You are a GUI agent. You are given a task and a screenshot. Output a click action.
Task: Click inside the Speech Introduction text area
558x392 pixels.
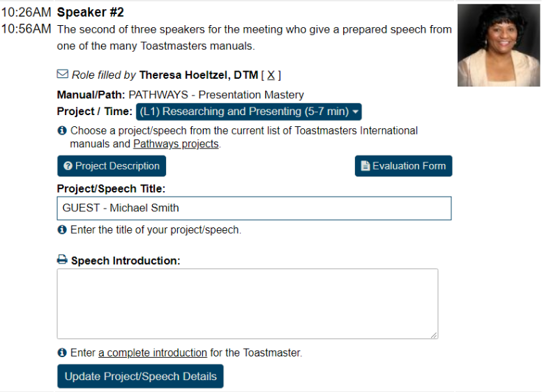[248, 304]
